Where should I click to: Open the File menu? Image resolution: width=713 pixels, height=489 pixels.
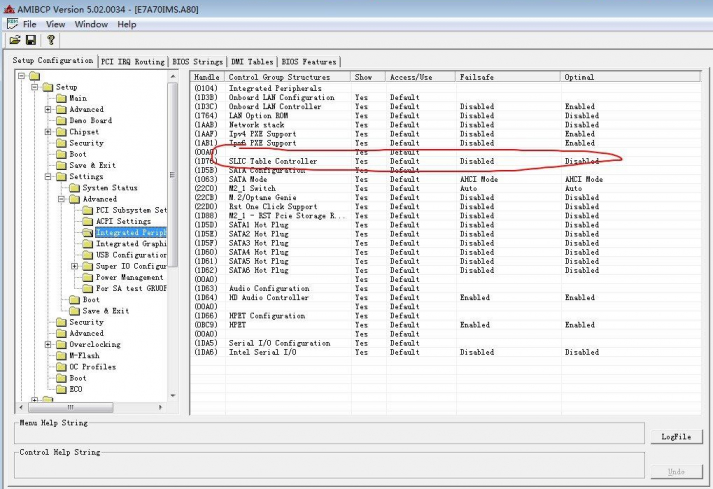(x=30, y=25)
